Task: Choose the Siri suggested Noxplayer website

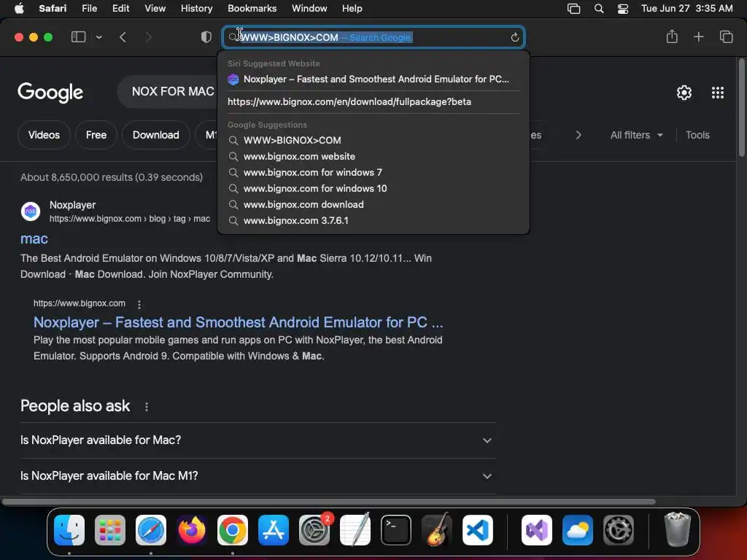Action: 373,79
